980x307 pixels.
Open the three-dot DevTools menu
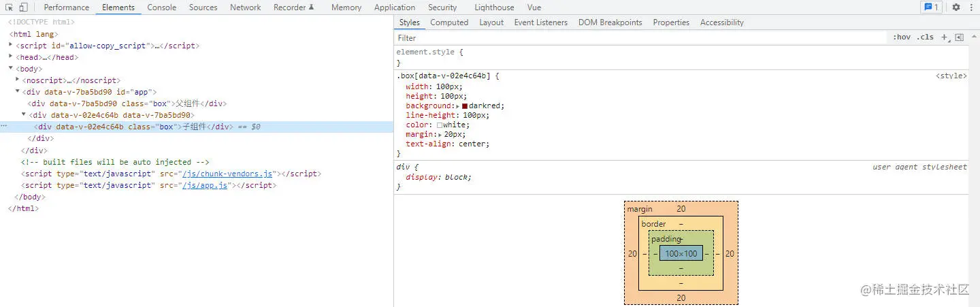click(x=970, y=7)
